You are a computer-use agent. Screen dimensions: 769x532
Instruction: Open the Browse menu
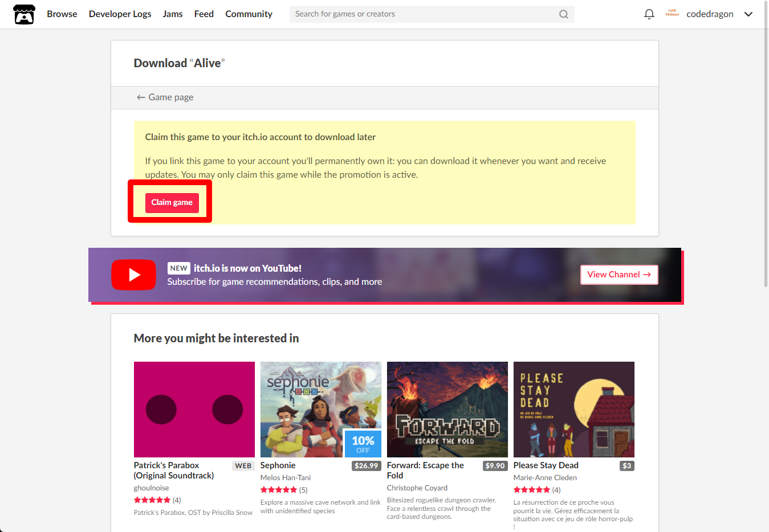62,14
